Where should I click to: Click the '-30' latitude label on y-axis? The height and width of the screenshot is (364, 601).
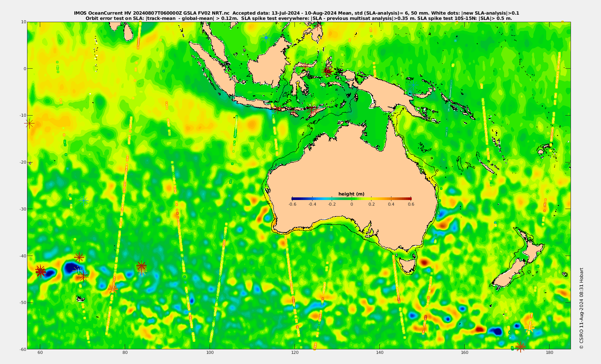(23, 209)
